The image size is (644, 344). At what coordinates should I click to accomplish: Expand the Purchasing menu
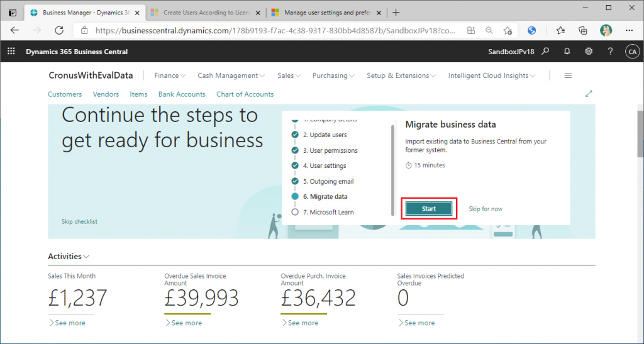pos(333,75)
